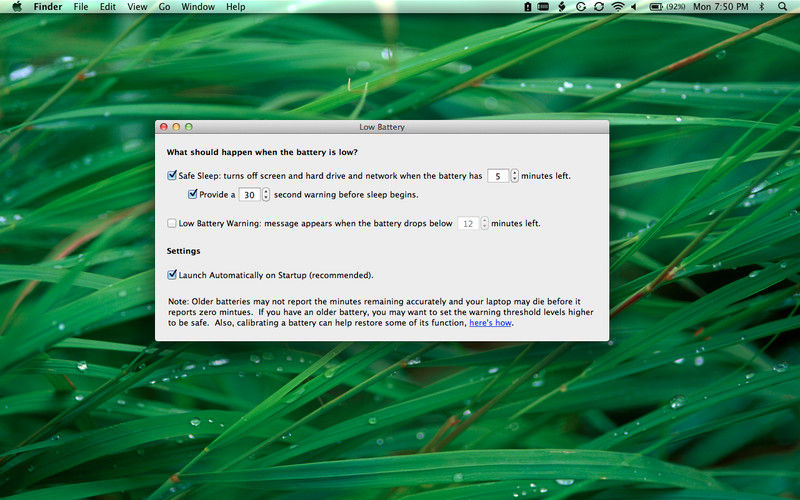This screenshot has height=500, width=800.
Task: Open the Bluetooth menu bar icon
Action: (762, 7)
